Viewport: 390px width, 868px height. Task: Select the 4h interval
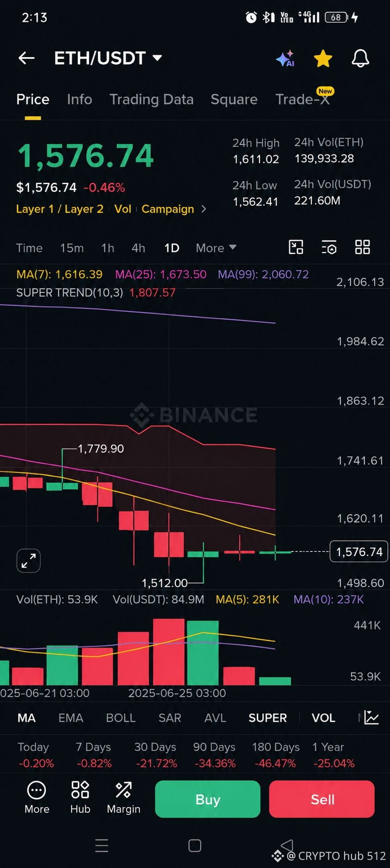coord(138,248)
